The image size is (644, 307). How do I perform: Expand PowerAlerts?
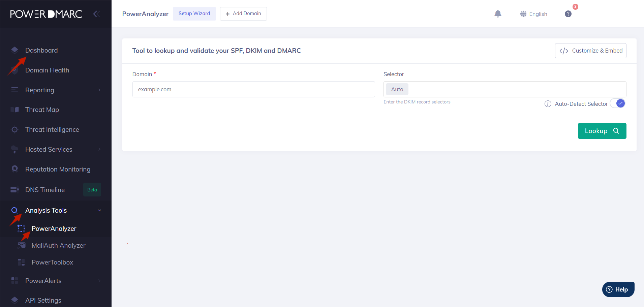(x=99, y=280)
